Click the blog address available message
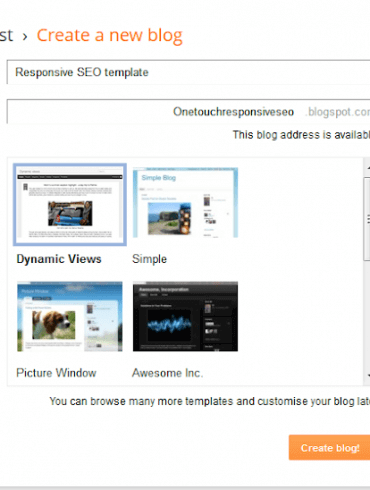 pyautogui.click(x=301, y=135)
